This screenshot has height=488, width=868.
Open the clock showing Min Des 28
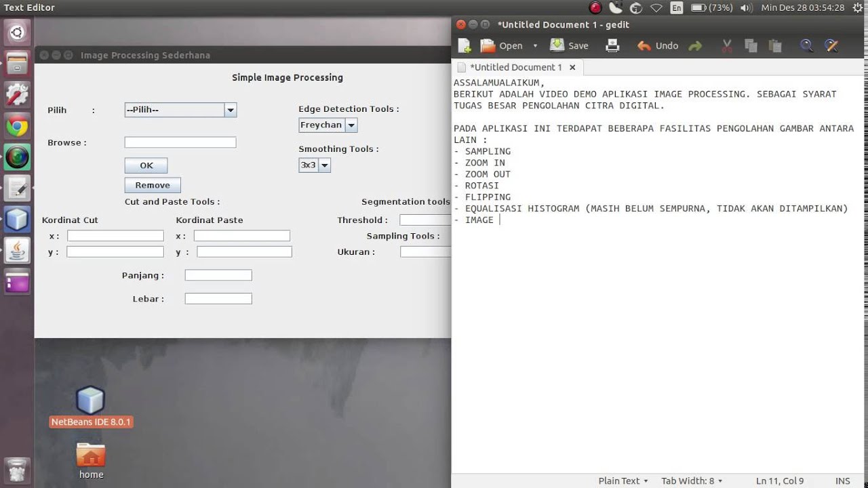tap(803, 8)
